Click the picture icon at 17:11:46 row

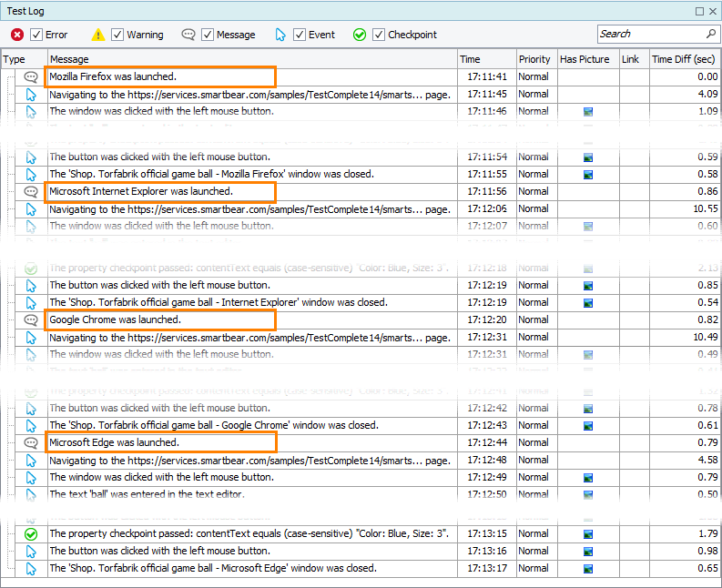click(x=588, y=112)
